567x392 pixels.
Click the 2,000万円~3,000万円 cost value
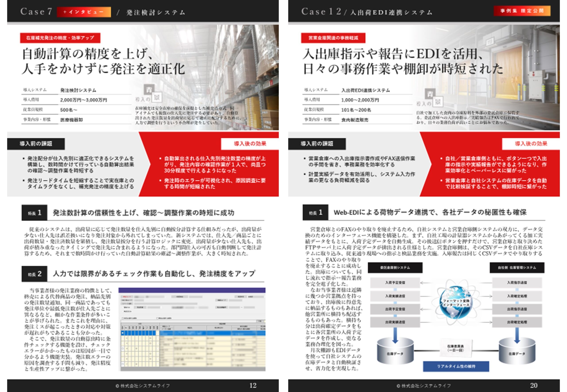[83, 100]
